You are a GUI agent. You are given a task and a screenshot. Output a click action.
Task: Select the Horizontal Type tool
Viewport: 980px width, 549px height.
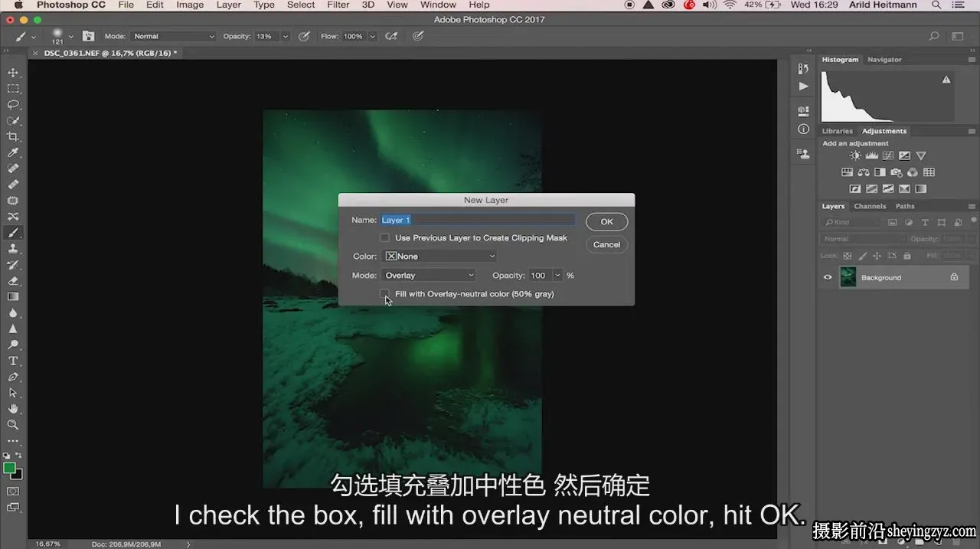[13, 361]
